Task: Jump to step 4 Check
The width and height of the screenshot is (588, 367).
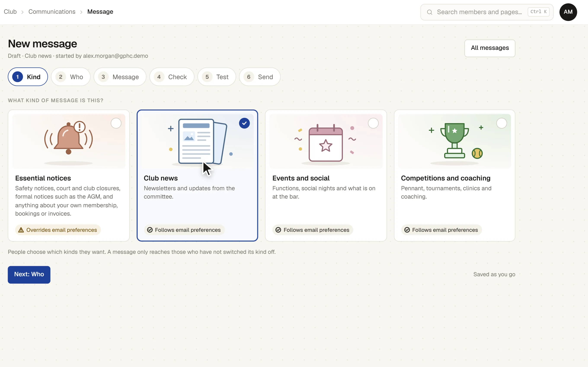Action: point(172,77)
